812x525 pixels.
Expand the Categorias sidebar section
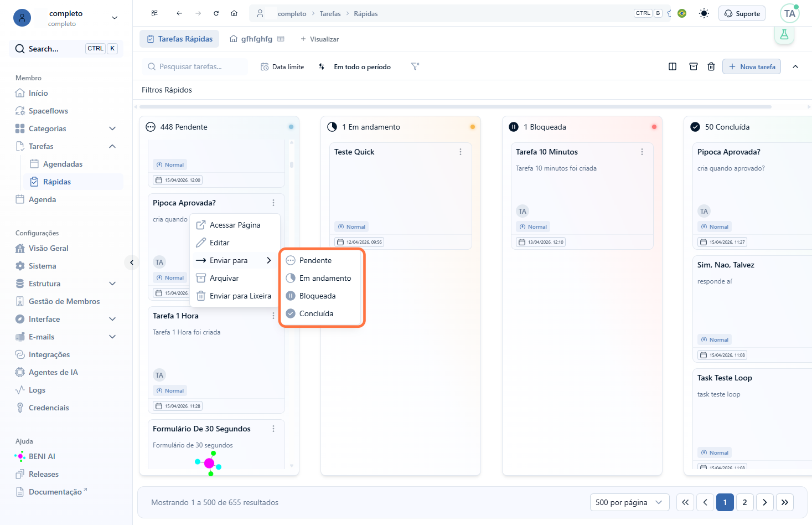(x=112, y=128)
